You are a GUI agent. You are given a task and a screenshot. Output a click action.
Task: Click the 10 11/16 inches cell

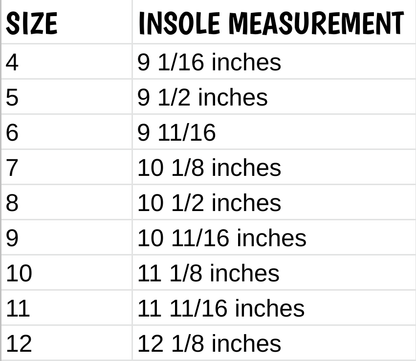coord(274,238)
